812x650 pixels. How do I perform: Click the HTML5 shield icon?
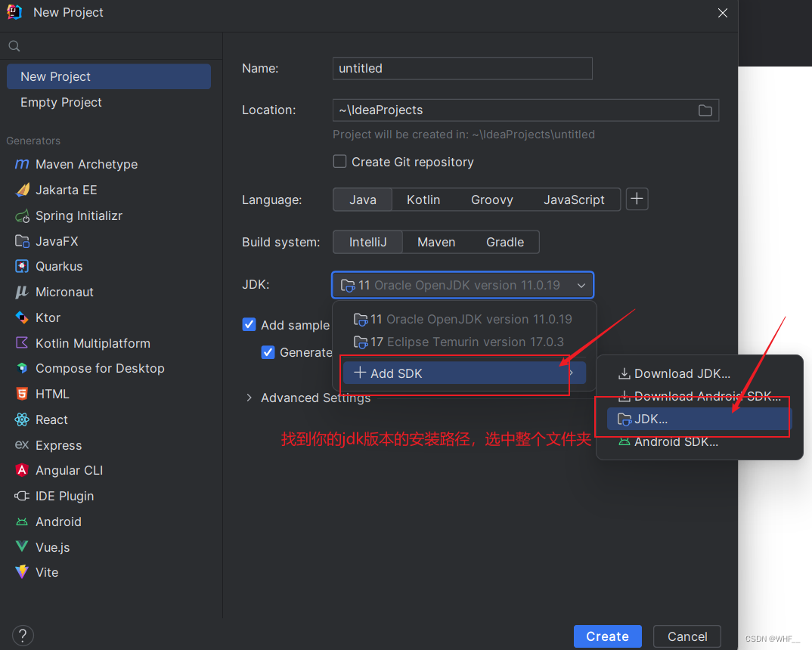click(x=22, y=394)
